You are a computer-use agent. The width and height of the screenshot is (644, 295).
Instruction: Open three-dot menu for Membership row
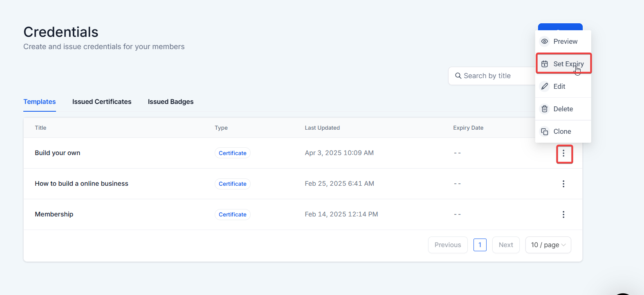click(x=563, y=214)
